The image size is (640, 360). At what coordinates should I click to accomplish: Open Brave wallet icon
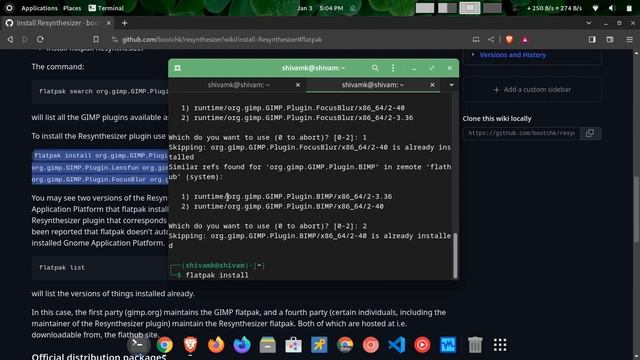click(x=610, y=40)
